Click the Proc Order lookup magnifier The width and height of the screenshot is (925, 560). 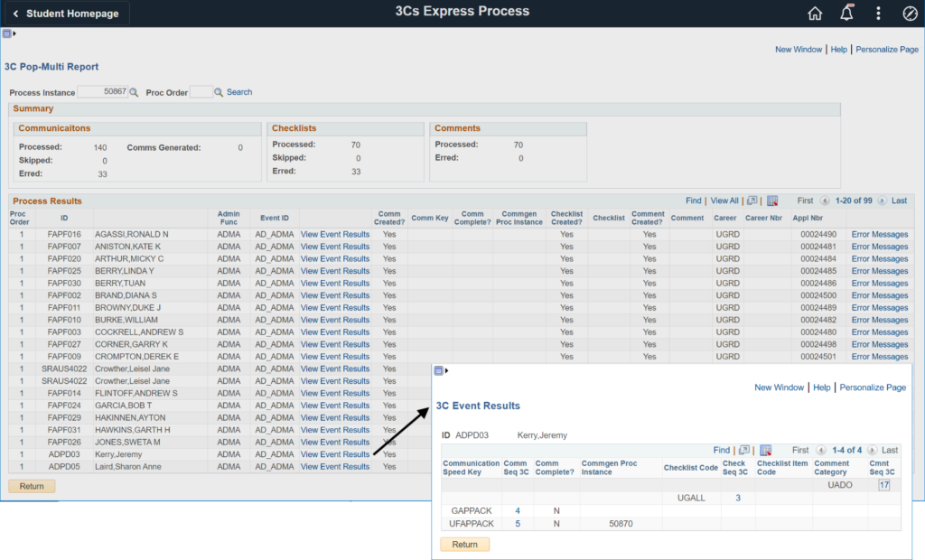point(218,92)
